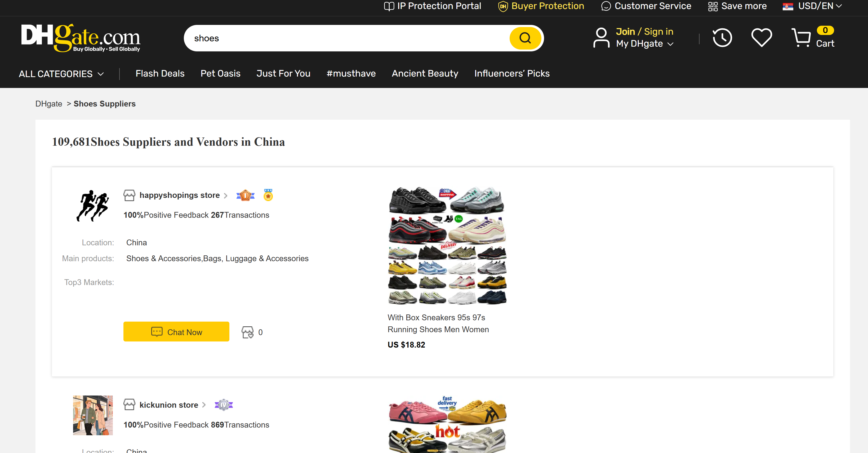
Task: Open the Ancient Beauty section
Action: click(425, 73)
